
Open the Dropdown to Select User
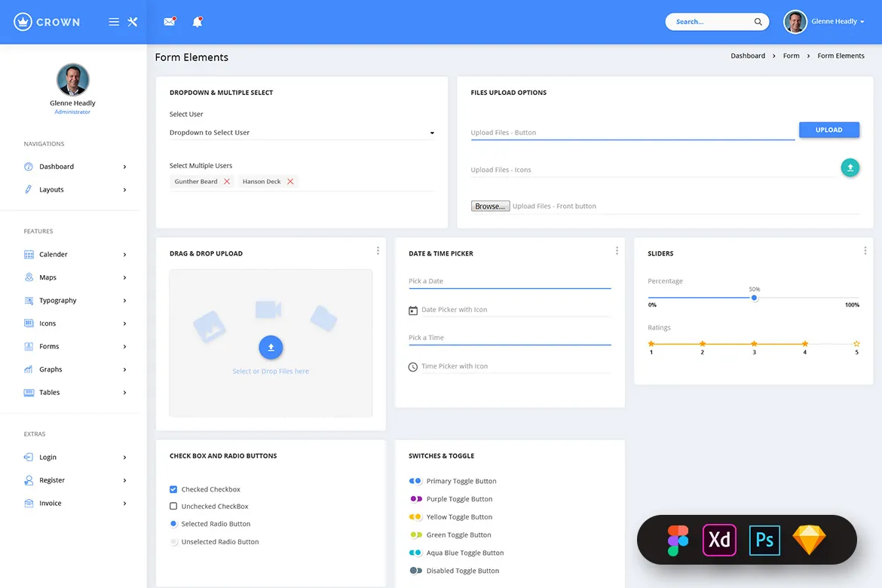(x=302, y=132)
